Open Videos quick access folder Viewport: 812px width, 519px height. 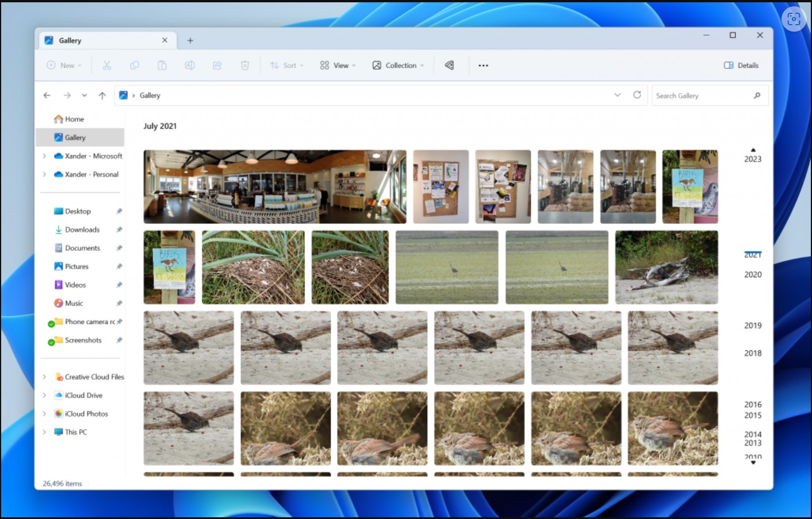70,285
